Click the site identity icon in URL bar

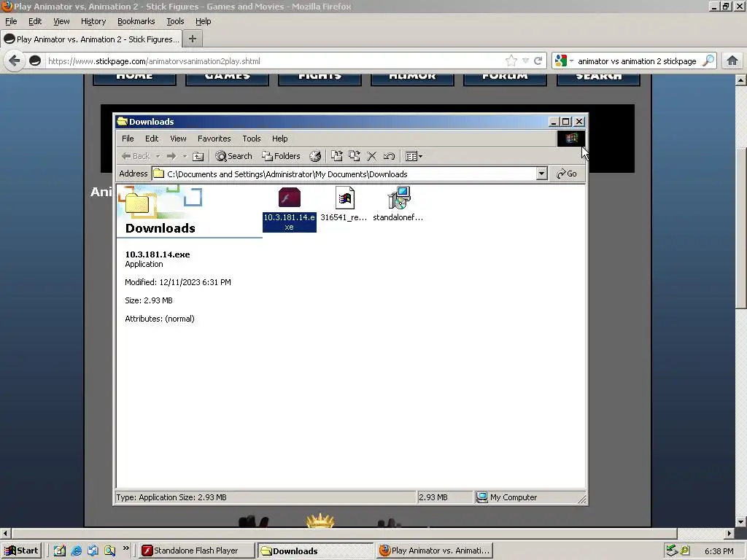[35, 61]
